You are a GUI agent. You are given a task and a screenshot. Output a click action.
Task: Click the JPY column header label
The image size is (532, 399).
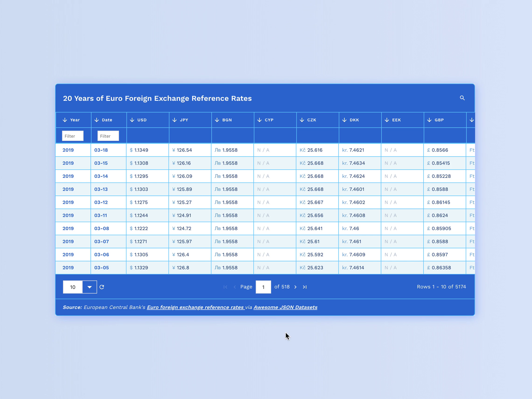pyautogui.click(x=184, y=120)
